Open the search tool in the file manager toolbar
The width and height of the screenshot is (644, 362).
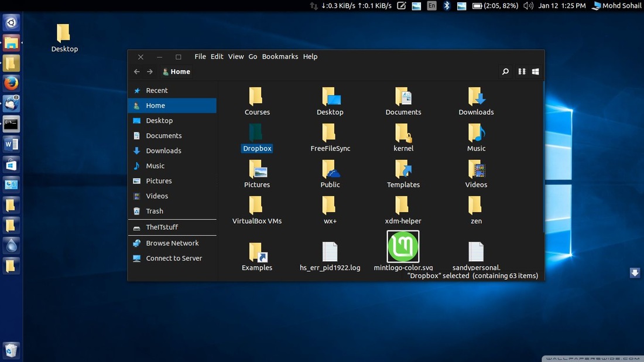(x=505, y=71)
